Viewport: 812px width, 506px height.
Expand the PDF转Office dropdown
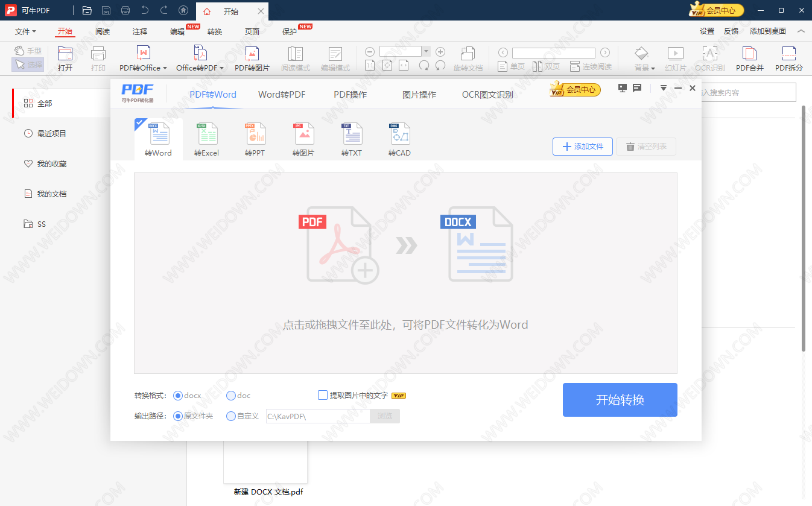[165, 68]
